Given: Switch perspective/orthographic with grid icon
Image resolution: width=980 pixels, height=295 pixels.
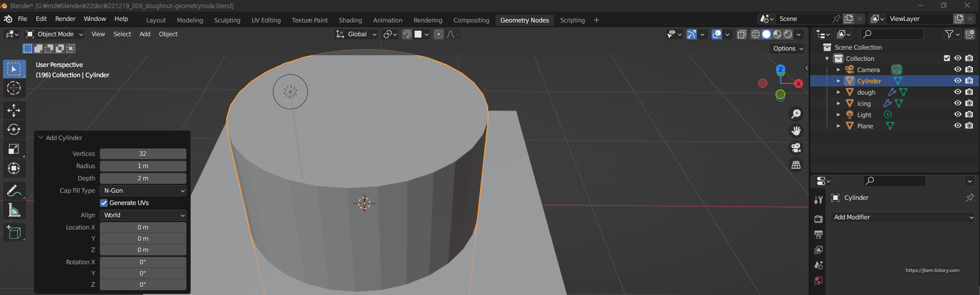Looking at the screenshot, I should coord(796,165).
